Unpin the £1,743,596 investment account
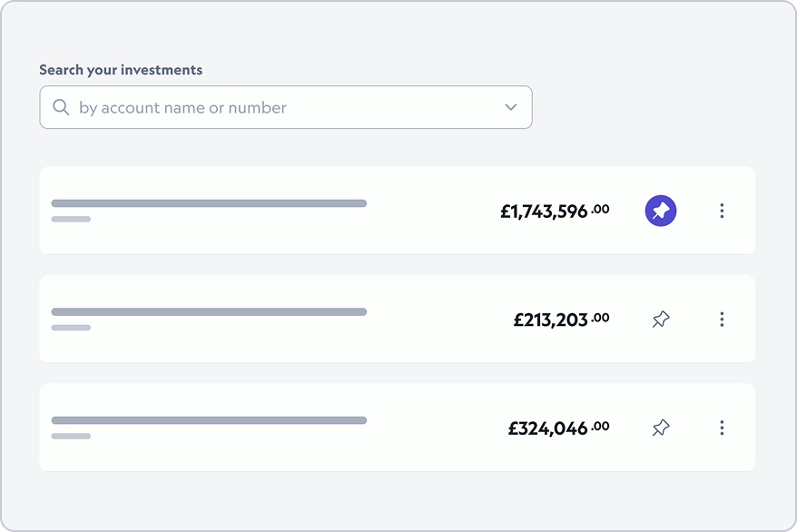Viewport: 797px width, 532px height. (661, 211)
